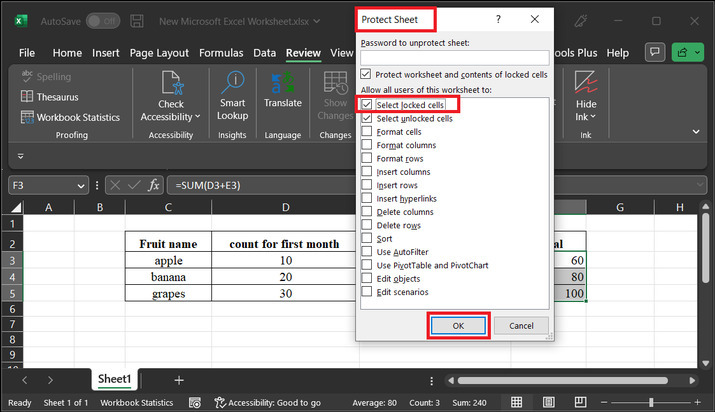Click the formula bar input
The height and width of the screenshot is (412, 715).
(262, 185)
